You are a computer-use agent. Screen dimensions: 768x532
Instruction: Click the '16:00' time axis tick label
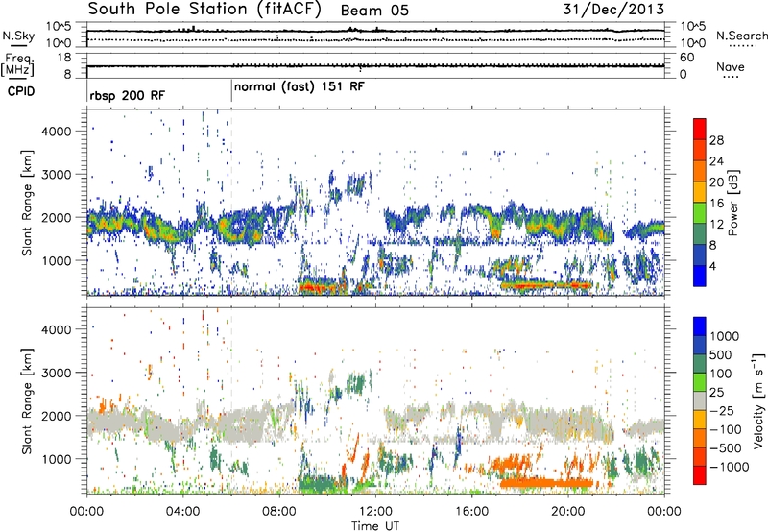click(471, 512)
